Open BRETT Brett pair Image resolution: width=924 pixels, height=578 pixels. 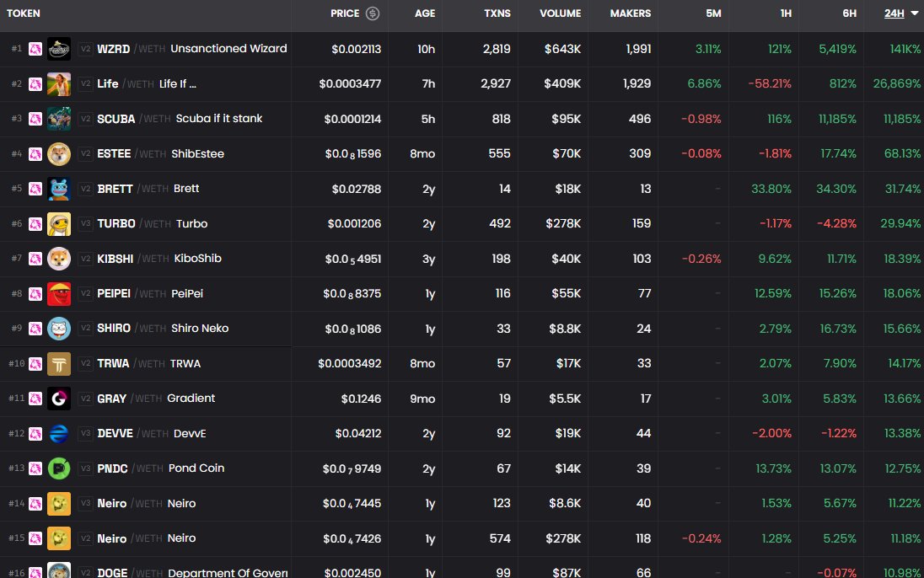148,189
